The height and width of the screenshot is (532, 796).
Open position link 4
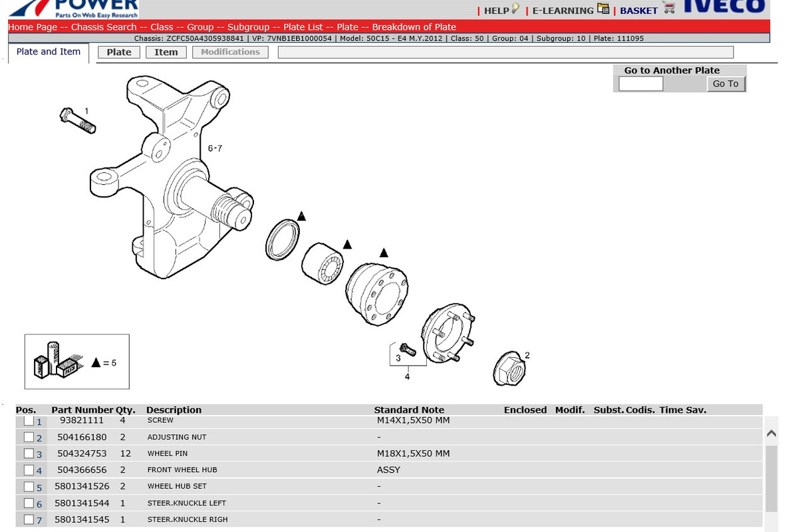(x=39, y=471)
